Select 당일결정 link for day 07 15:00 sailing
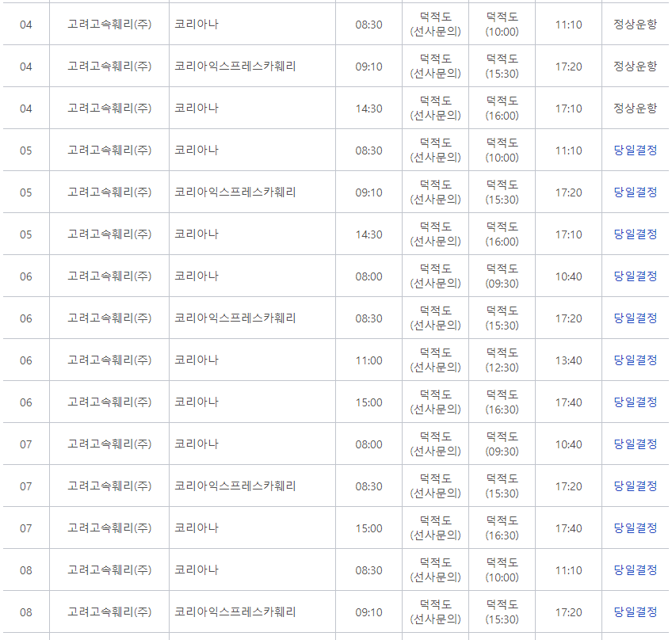 tap(635, 528)
